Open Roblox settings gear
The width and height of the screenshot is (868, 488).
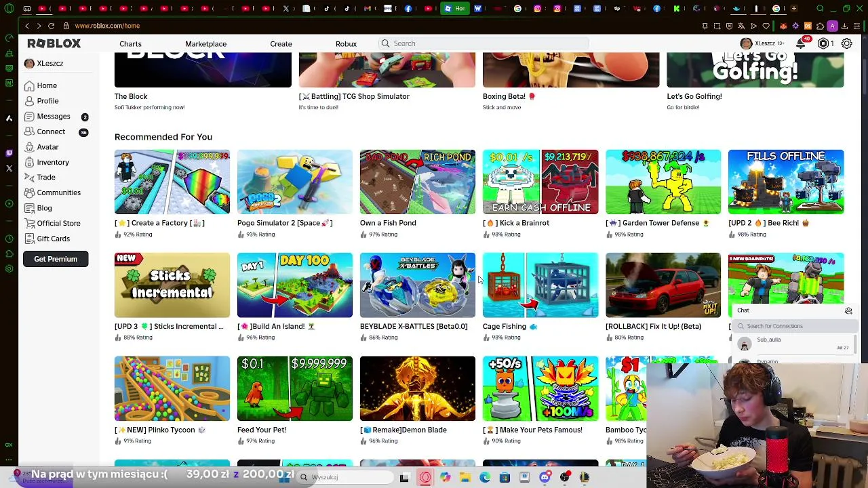pyautogui.click(x=847, y=43)
